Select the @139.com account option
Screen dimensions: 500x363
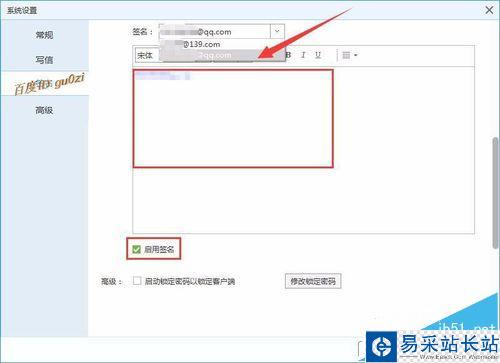[x=222, y=44]
